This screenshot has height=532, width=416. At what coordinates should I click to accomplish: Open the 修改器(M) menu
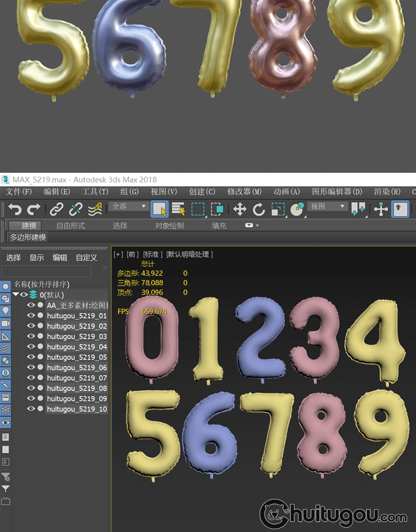click(x=244, y=192)
